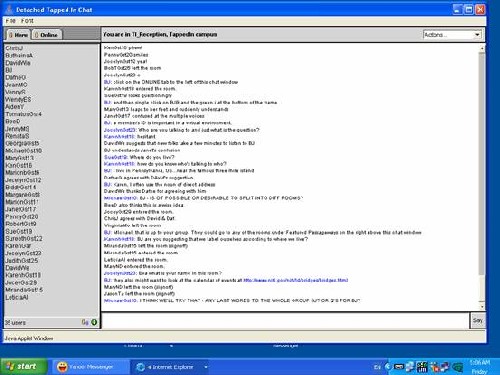Switch to the Online tab
The image size is (500, 375).
[47, 35]
